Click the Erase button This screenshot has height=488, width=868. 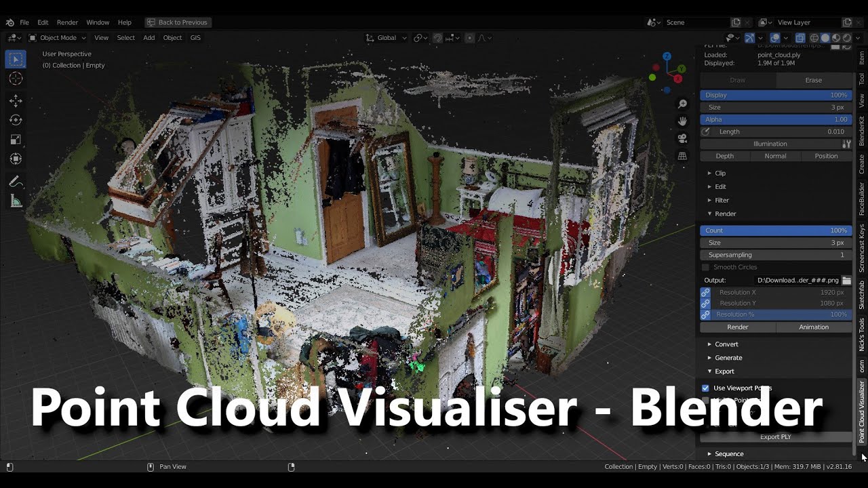(814, 80)
